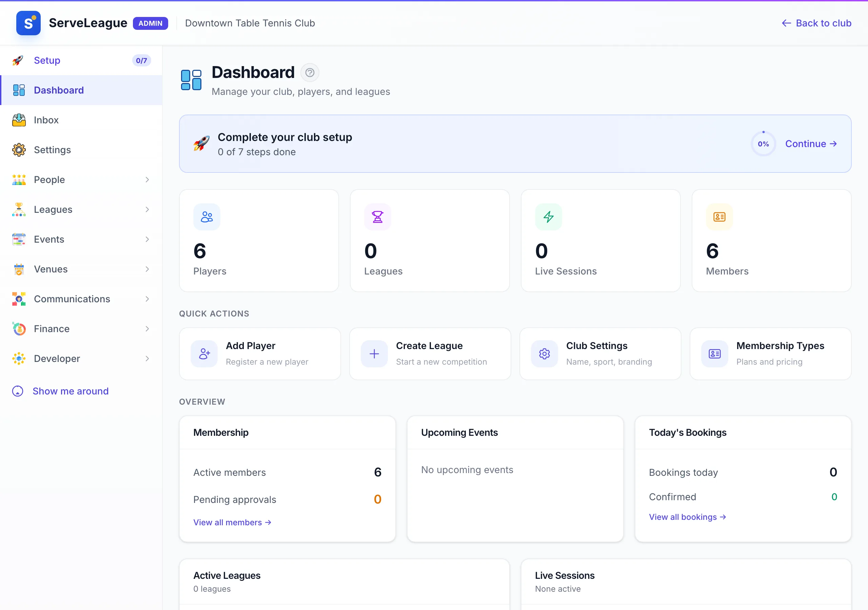Open the People menu label
The height and width of the screenshot is (610, 868).
click(50, 180)
